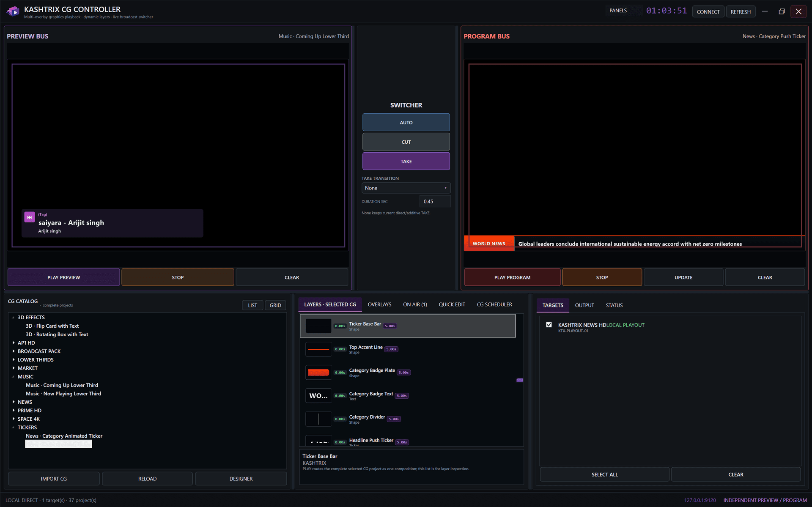Select the Category Badge Plate red thumbnail
Image resolution: width=812 pixels, height=507 pixels.
coord(318,373)
